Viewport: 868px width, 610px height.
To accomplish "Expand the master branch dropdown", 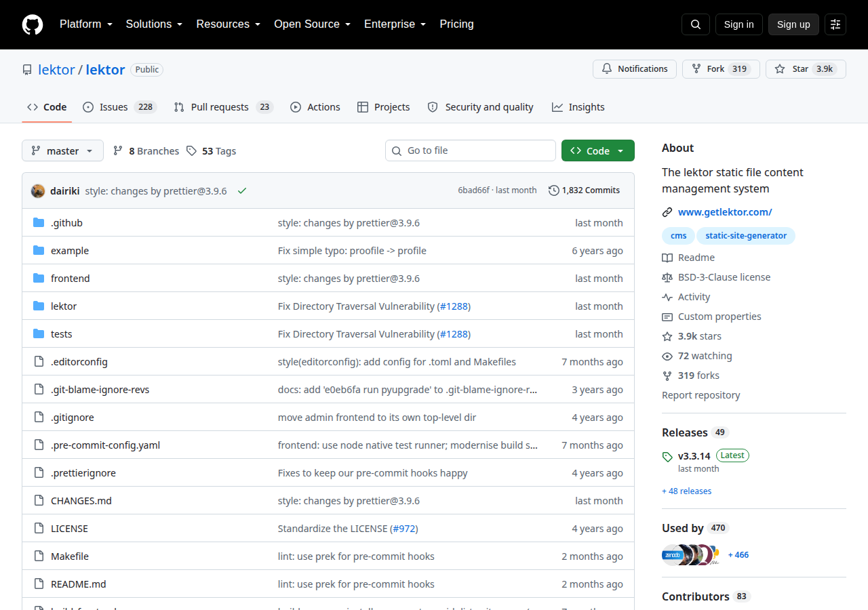I will (62, 150).
